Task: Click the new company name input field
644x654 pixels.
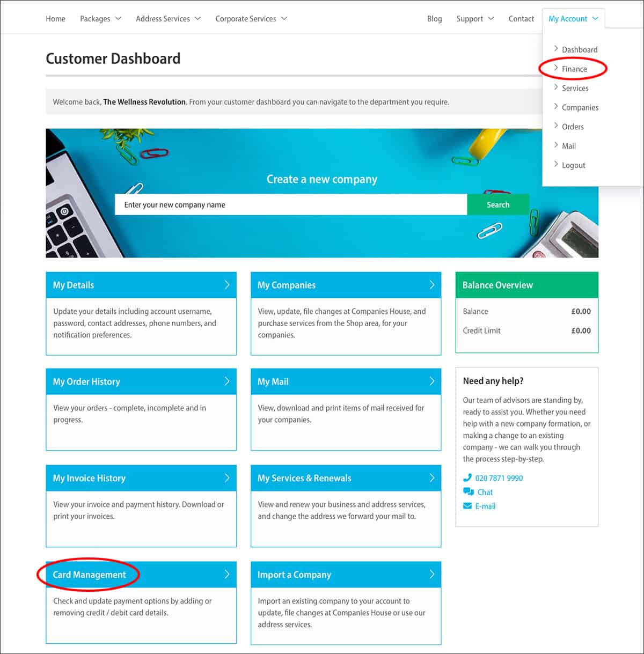Action: click(x=290, y=205)
